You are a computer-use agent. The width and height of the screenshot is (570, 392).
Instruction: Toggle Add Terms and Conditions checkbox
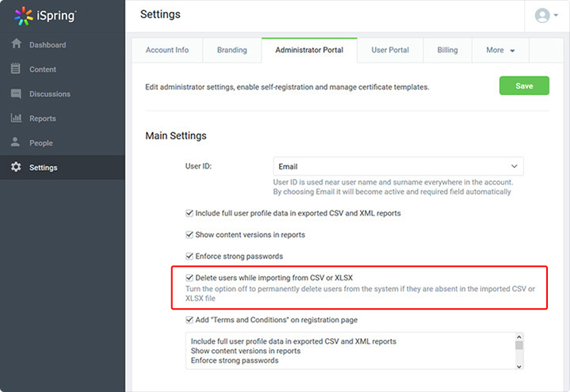coord(189,320)
